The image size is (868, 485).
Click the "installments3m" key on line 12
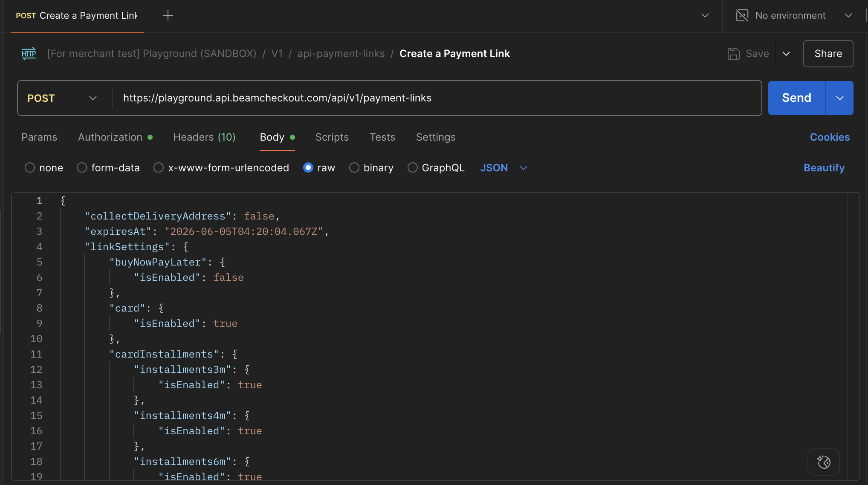pyautogui.click(x=182, y=370)
